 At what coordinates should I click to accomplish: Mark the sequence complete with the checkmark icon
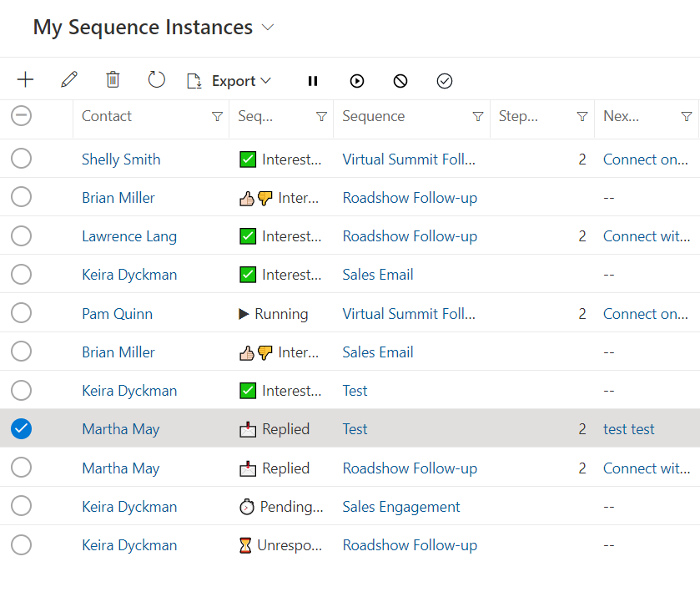click(x=444, y=80)
